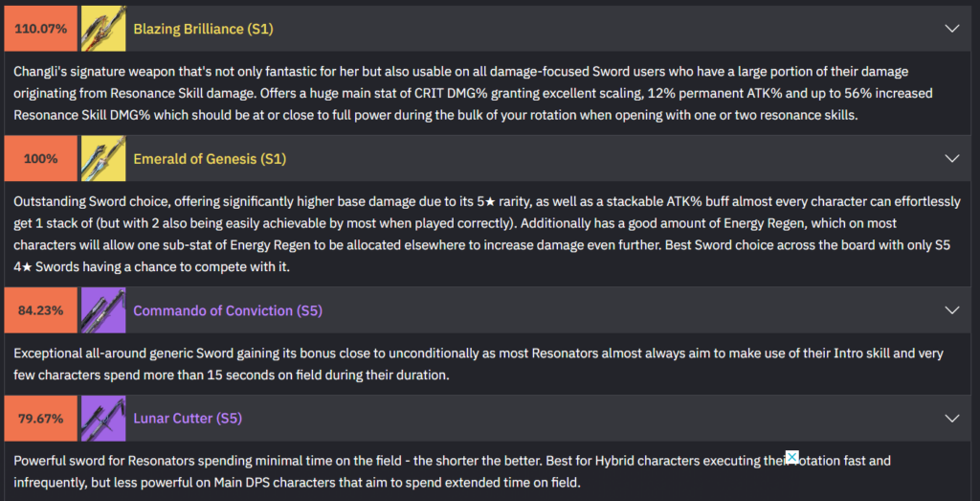The image size is (980, 501).
Task: Open the Emerald of Genesis (S1) title
Action: click(210, 158)
